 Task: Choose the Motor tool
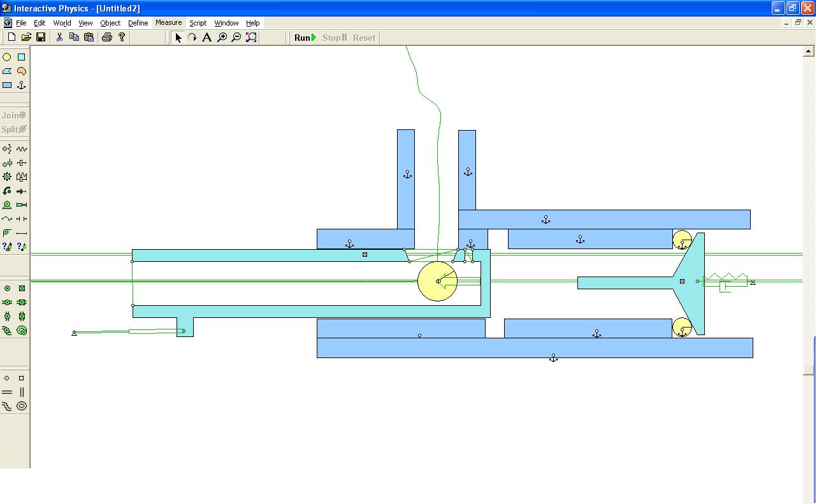point(7,205)
